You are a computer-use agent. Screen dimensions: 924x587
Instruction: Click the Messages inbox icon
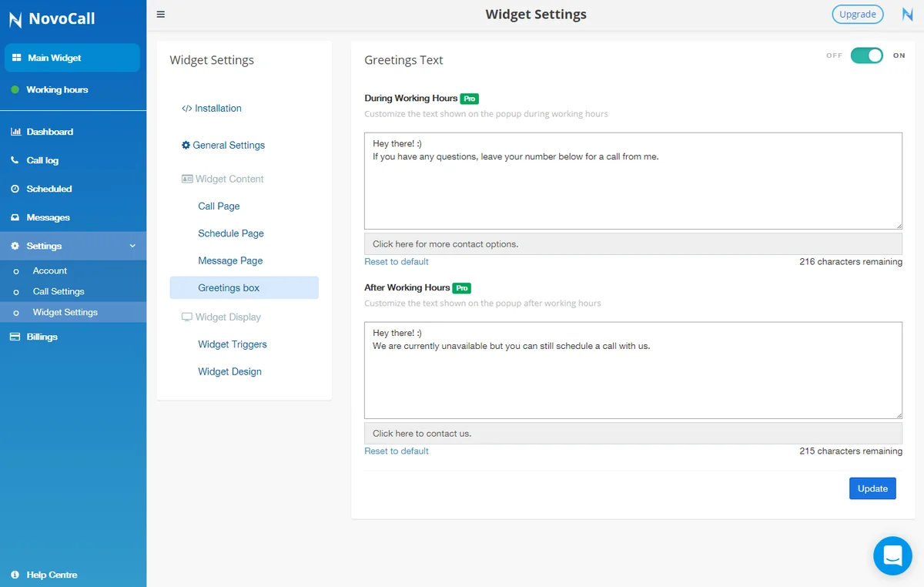(x=15, y=217)
